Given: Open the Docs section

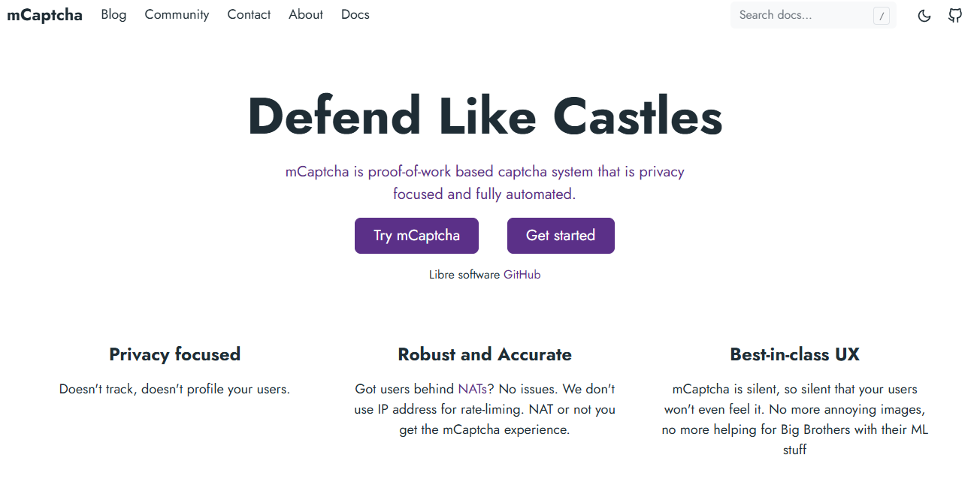Looking at the screenshot, I should (x=355, y=14).
